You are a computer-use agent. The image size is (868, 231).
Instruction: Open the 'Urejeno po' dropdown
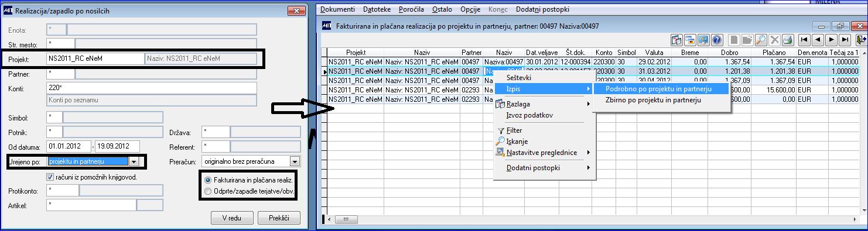(135, 161)
